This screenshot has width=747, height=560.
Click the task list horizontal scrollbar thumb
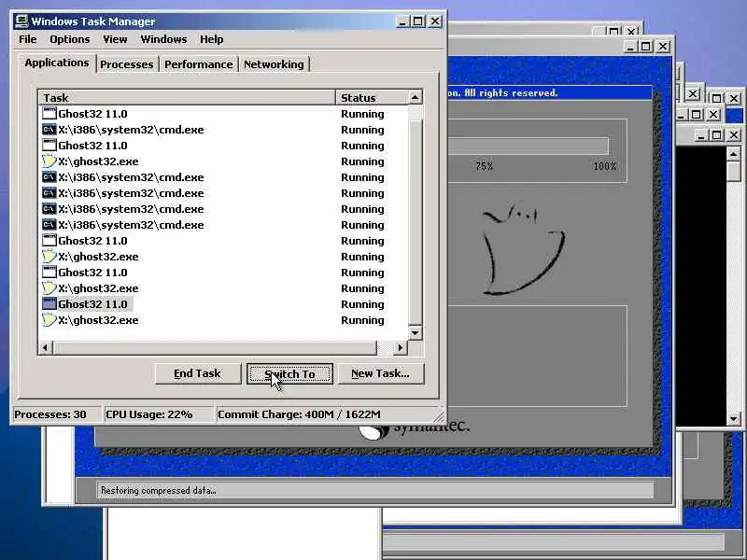click(x=216, y=347)
